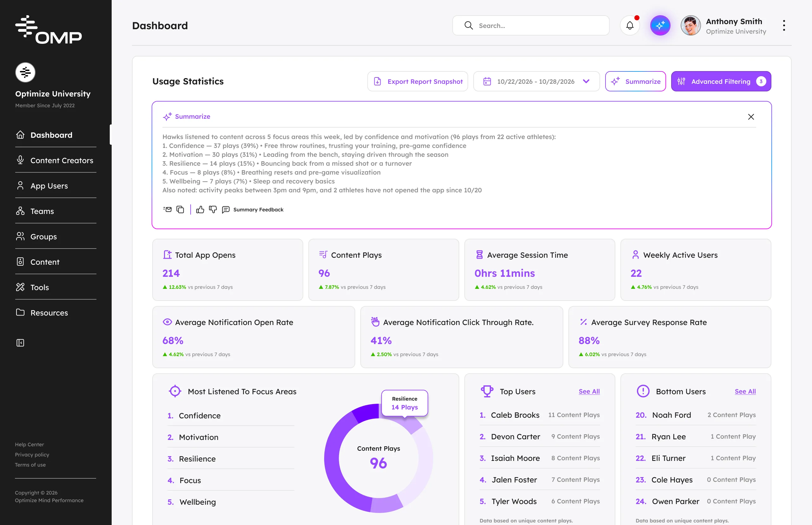See all Bottom Users
This screenshot has width=812, height=525.
745,391
